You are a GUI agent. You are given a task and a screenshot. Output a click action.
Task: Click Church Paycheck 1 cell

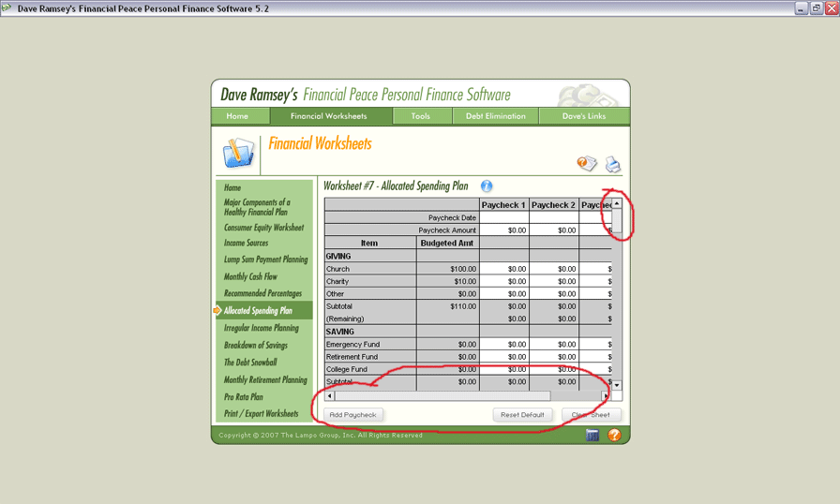(503, 269)
